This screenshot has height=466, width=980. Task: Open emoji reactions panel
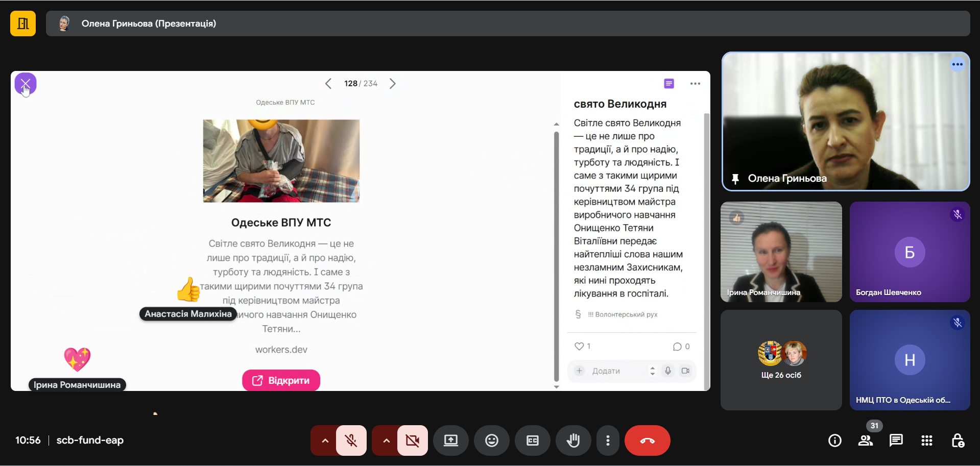491,440
